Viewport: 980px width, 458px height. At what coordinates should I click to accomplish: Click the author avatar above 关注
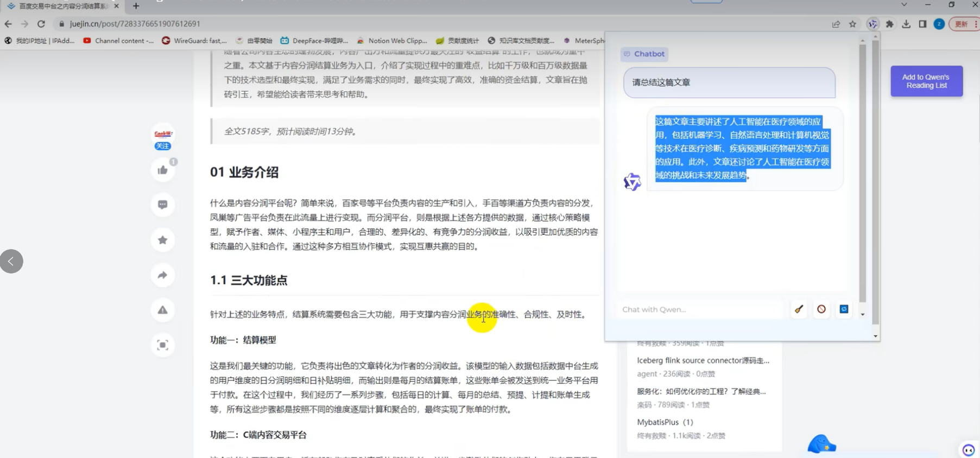(x=163, y=133)
